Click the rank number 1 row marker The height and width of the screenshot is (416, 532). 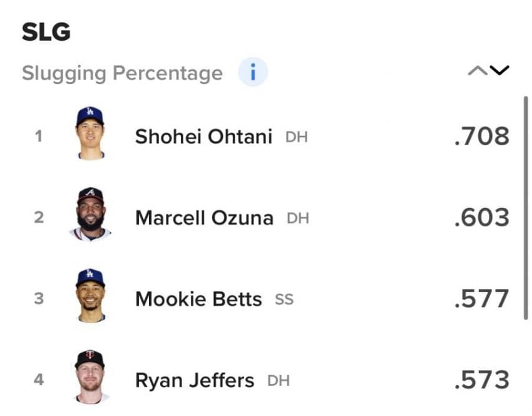click(39, 136)
